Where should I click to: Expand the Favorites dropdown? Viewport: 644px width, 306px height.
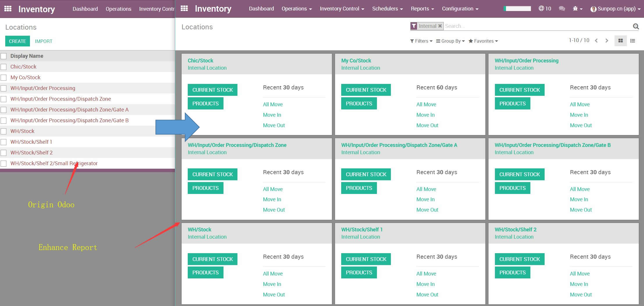click(x=483, y=41)
